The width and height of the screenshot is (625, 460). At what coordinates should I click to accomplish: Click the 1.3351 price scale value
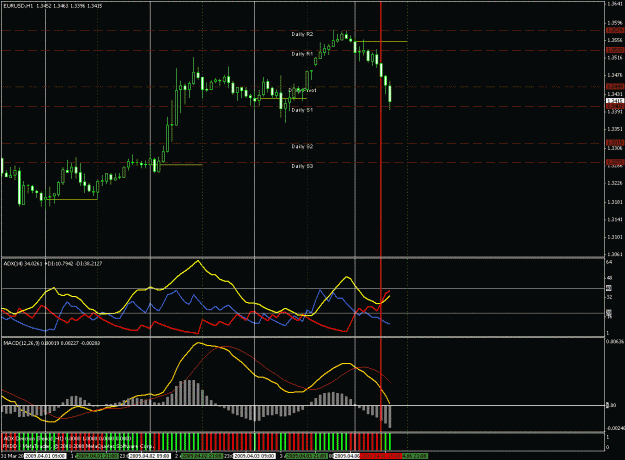pos(616,129)
